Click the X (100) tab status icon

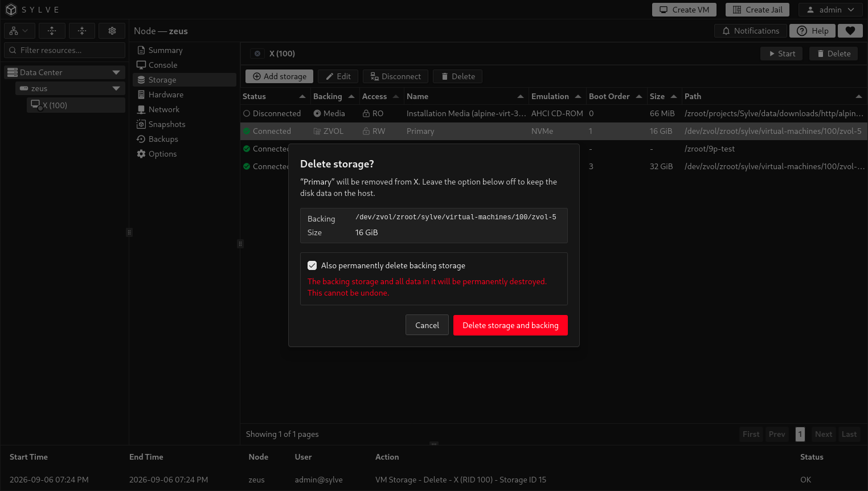pos(257,54)
